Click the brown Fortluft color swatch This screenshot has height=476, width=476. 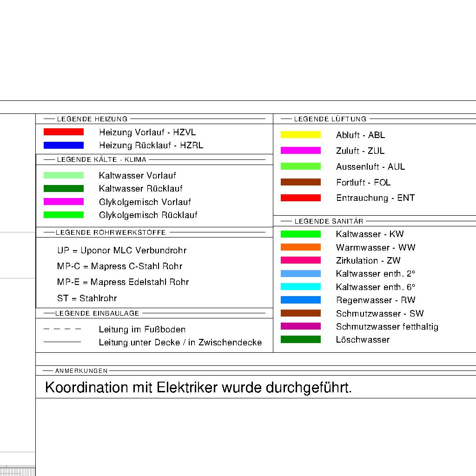[300, 182]
